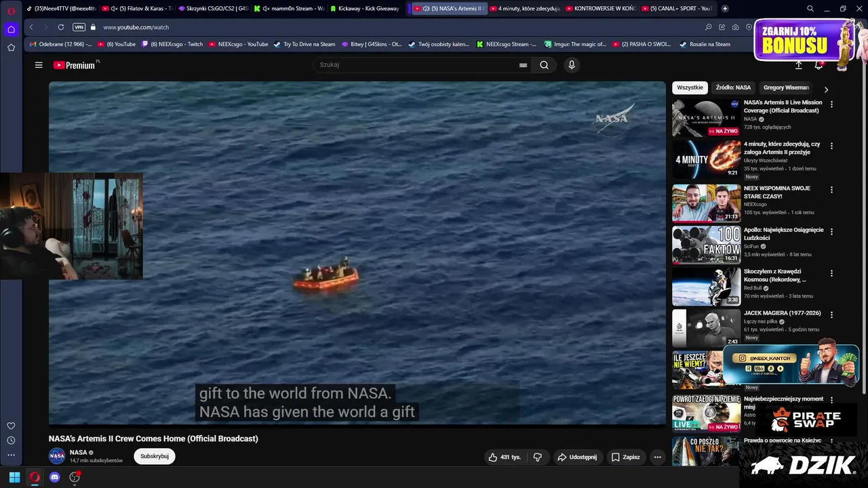Switch to Neex4TTV TikTok tab
Viewport: 868px width, 488px height.
[x=61, y=9]
